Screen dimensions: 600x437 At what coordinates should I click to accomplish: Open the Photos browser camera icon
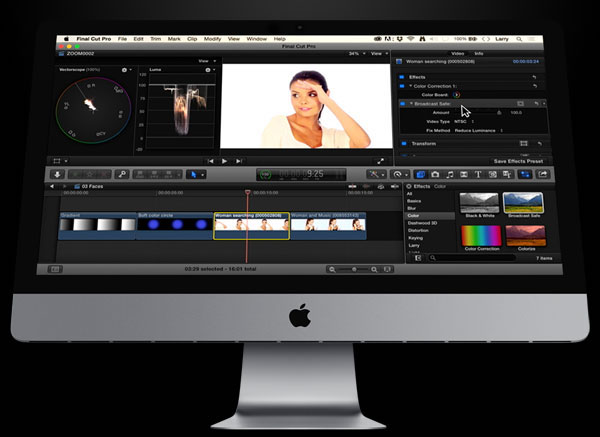coord(435,174)
